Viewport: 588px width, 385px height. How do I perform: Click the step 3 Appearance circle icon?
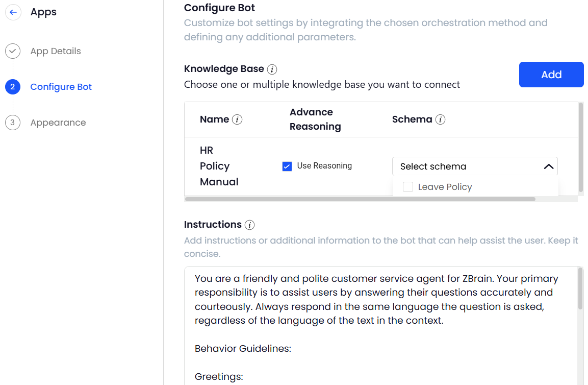[x=13, y=123]
